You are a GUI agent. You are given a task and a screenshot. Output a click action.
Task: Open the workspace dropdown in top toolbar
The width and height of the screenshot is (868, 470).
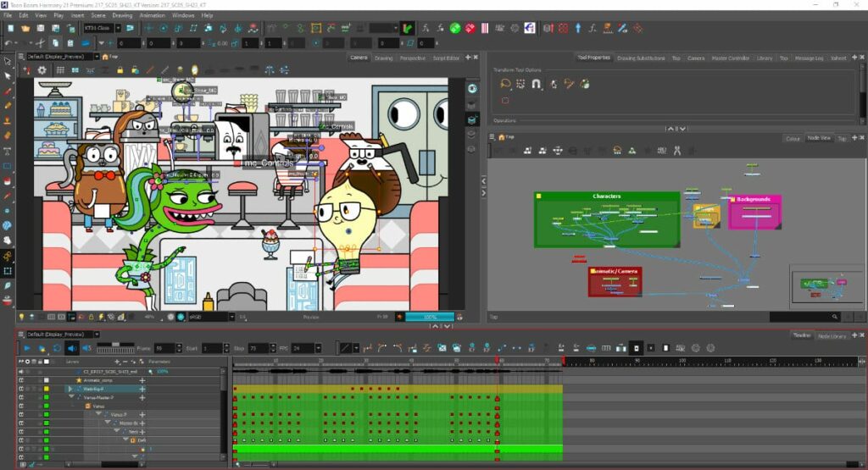(117, 28)
